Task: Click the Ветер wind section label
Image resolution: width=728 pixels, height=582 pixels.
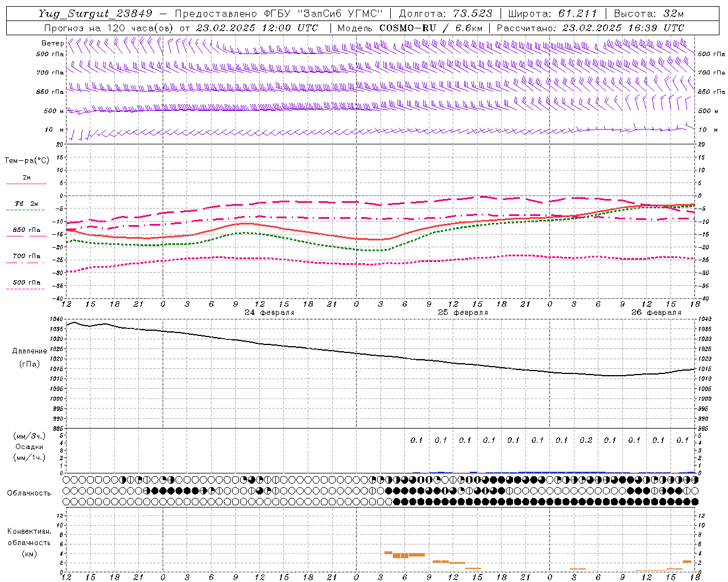Action: tap(52, 43)
